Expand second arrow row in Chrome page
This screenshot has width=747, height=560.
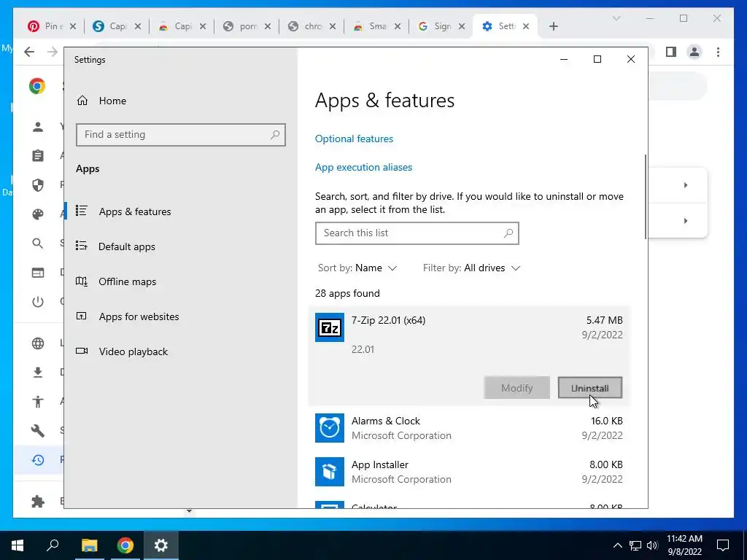(686, 221)
